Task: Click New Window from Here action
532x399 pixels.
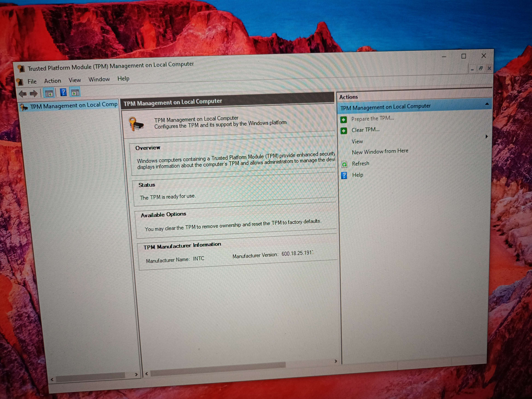Action: pyautogui.click(x=380, y=152)
